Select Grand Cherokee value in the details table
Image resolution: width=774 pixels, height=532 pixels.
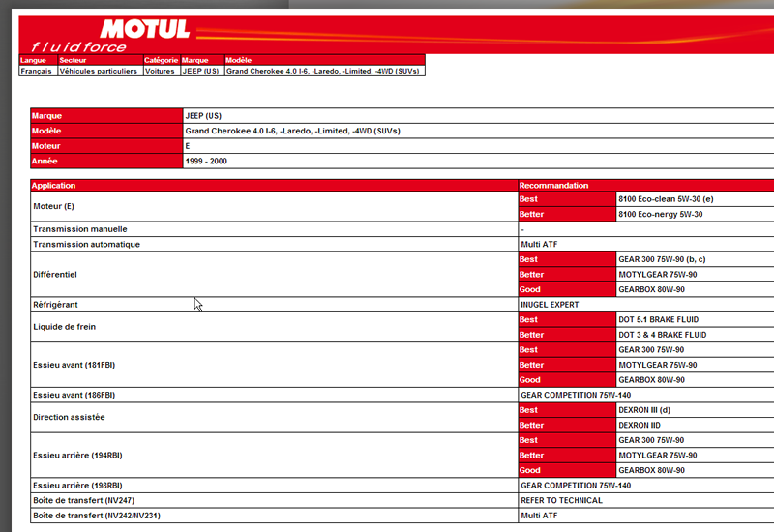(293, 131)
